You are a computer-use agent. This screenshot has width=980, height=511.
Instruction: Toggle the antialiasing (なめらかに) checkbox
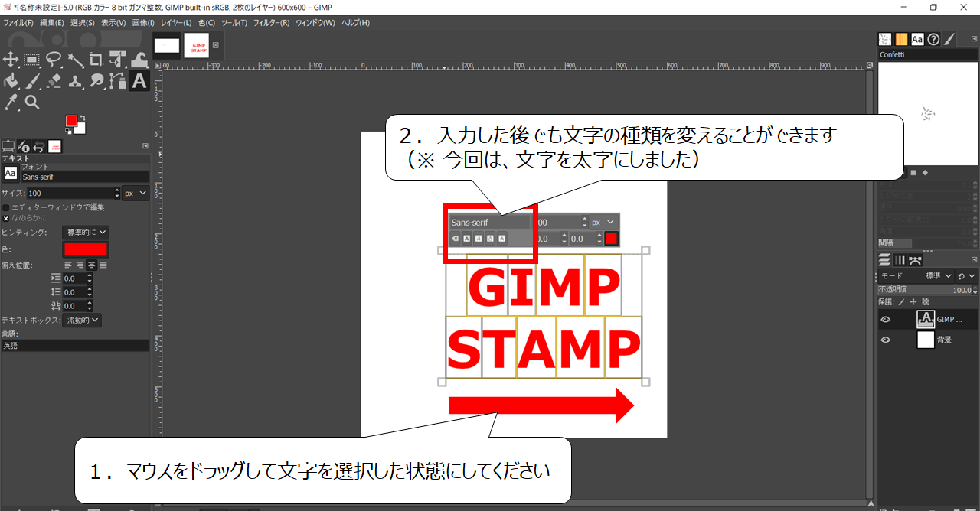point(6,218)
